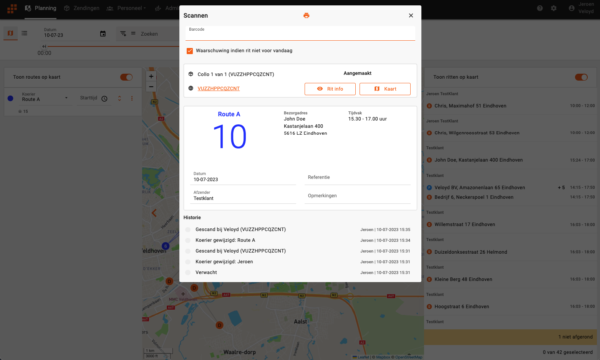600x360 pixels.
Task: Select ride 'Hoogstraat 6 Eindhoven'
Action: pos(511,306)
